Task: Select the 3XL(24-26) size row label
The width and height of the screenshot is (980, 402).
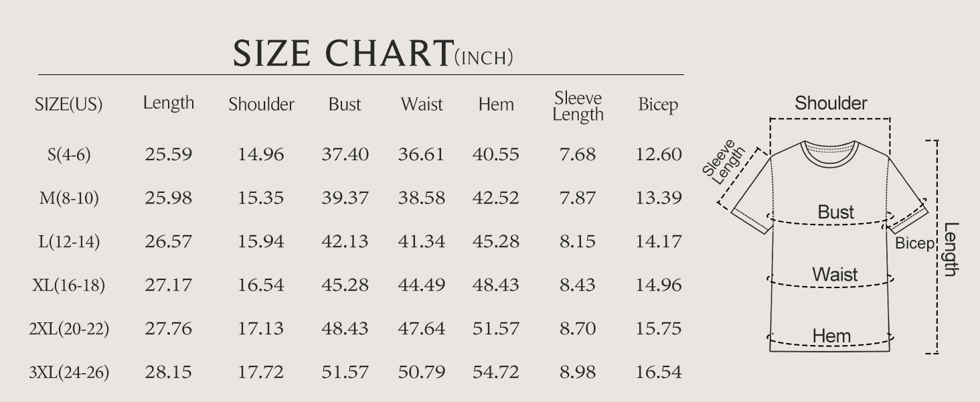Action: pyautogui.click(x=69, y=372)
